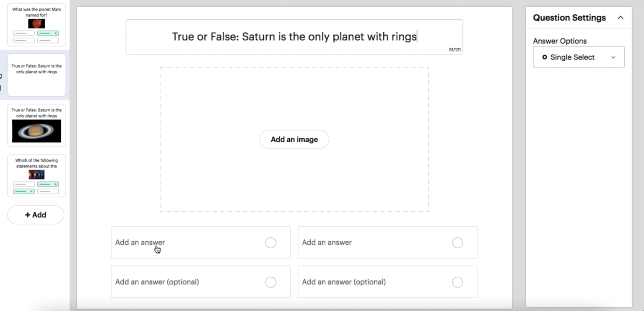This screenshot has height=311, width=644.
Task: Focus the first 'Add an answer' field
Action: 184,243
